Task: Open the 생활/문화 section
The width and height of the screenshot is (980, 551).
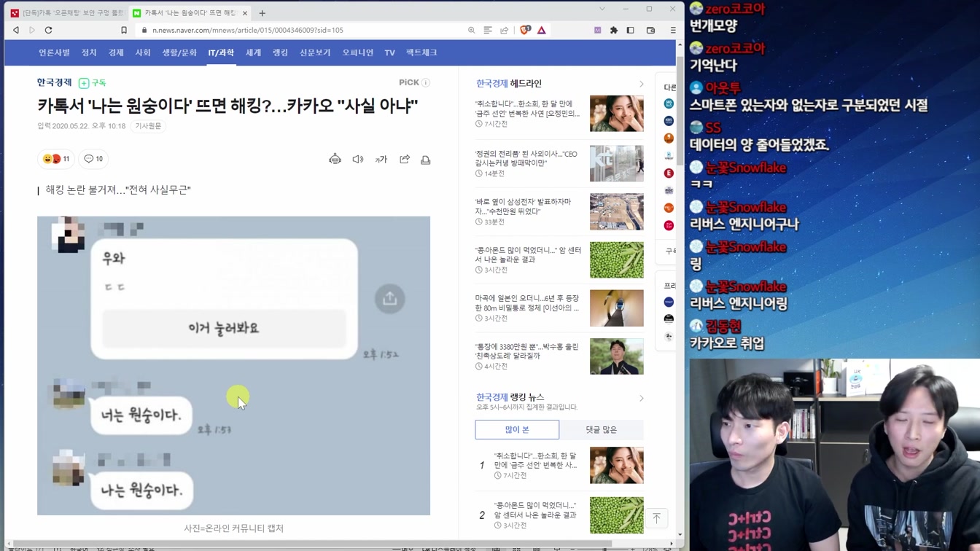Action: point(179,52)
